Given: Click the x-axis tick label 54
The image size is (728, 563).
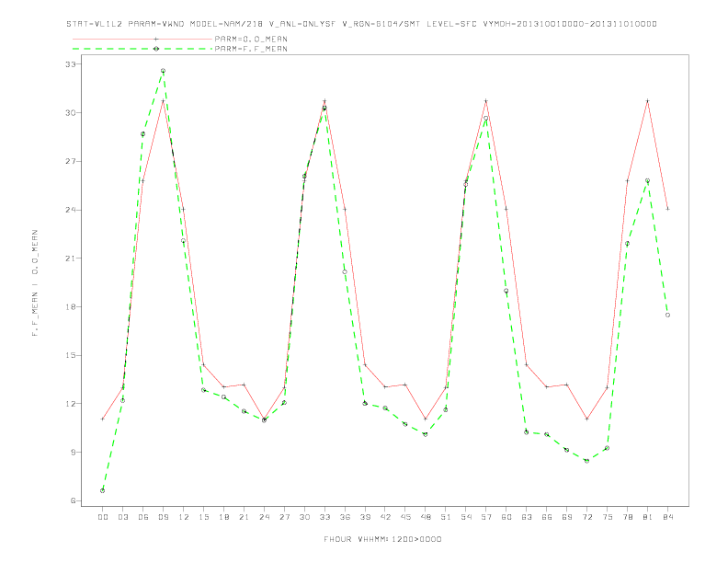Looking at the screenshot, I should tap(466, 517).
